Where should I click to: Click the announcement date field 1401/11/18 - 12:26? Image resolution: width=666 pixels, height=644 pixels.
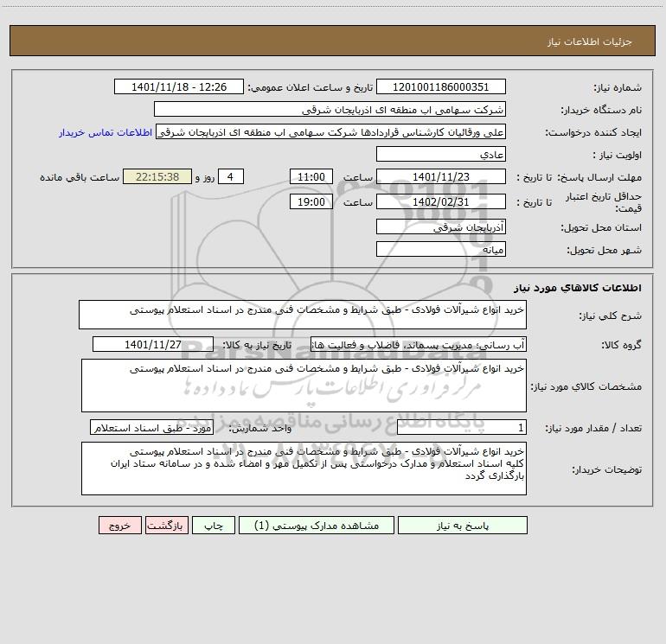tap(179, 86)
